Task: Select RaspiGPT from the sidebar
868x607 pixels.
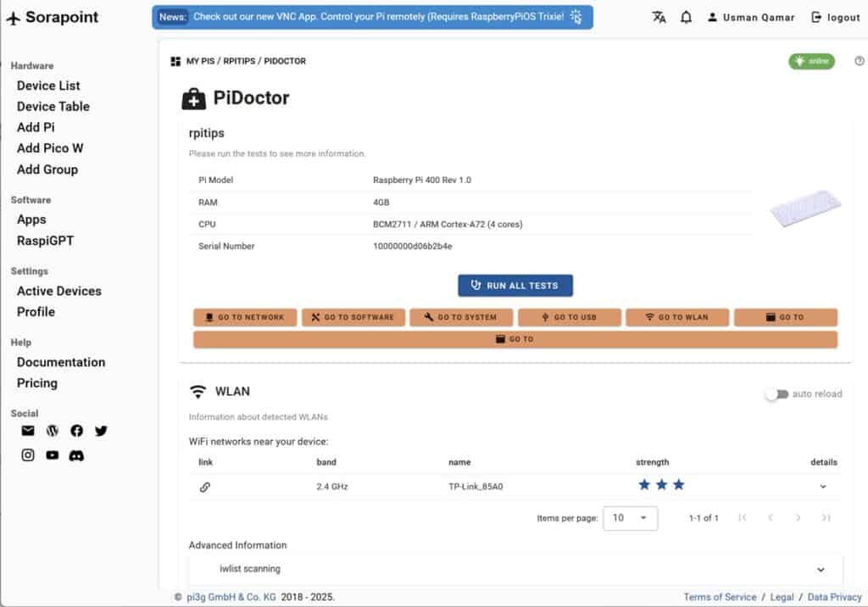Action: (45, 241)
